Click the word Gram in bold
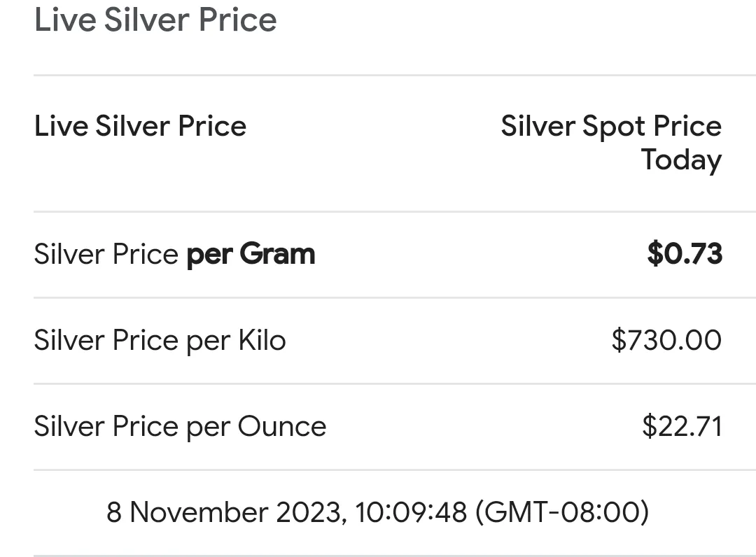Image resolution: width=756 pixels, height=557 pixels. (x=277, y=254)
